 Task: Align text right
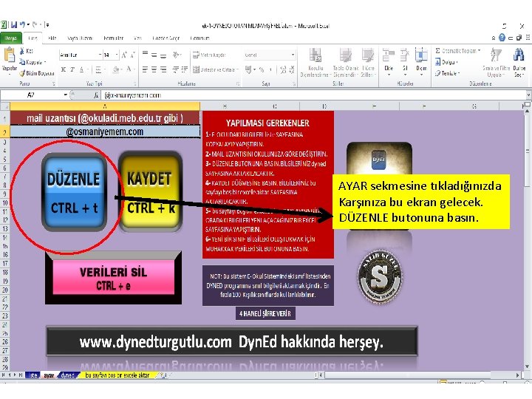(x=163, y=69)
